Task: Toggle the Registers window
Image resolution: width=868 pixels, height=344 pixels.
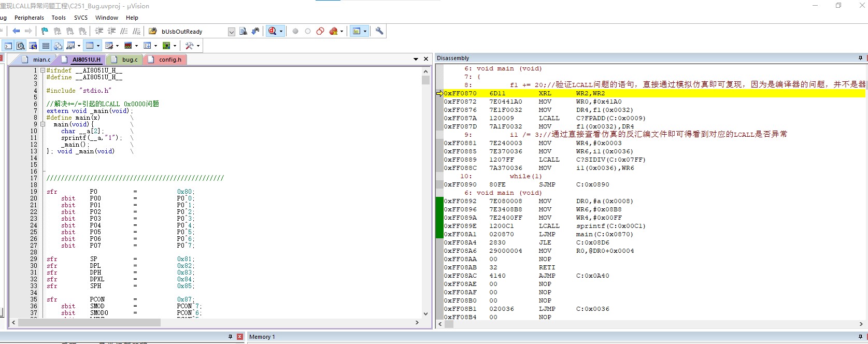Action: pos(46,46)
